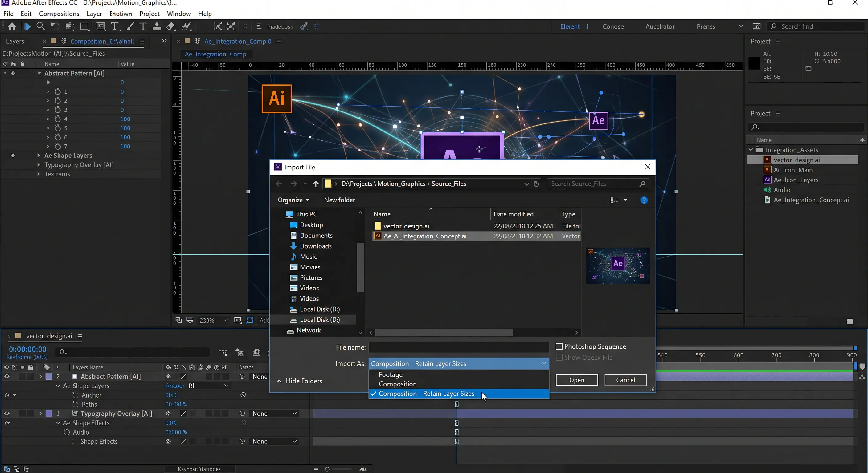Click the Network icon in folder tree

click(x=290, y=331)
